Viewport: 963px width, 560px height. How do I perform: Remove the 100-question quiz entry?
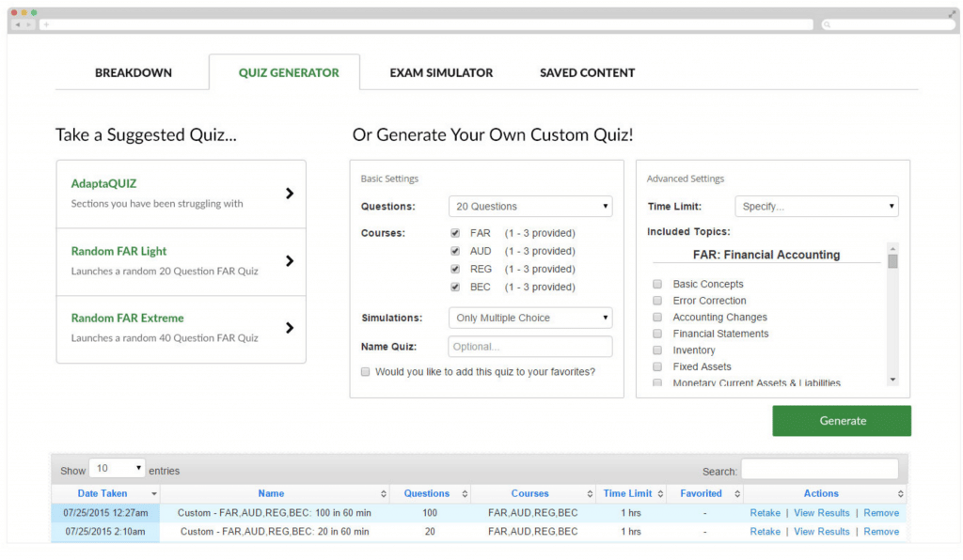pos(880,513)
